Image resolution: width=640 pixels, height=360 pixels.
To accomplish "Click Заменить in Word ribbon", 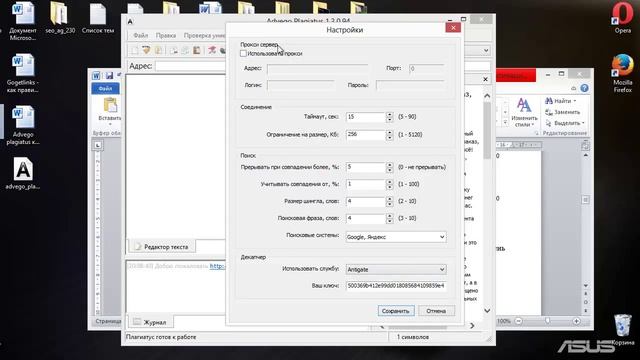I will (562, 112).
